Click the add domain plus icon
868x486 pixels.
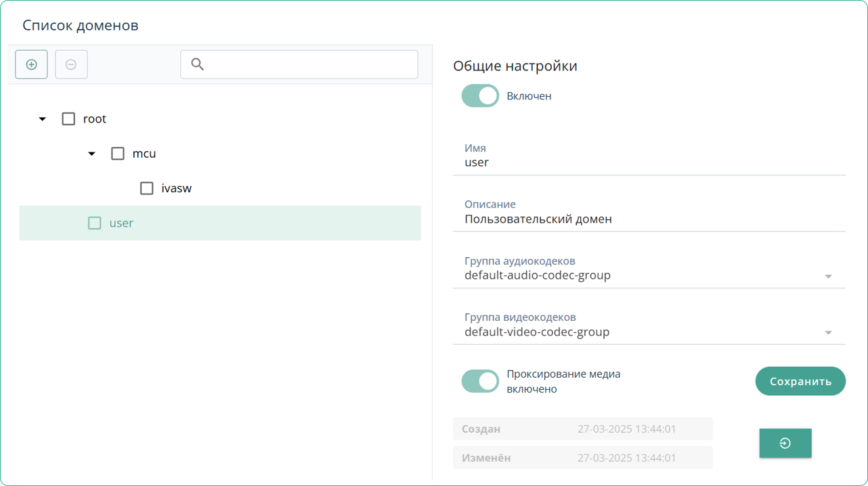coord(31,65)
